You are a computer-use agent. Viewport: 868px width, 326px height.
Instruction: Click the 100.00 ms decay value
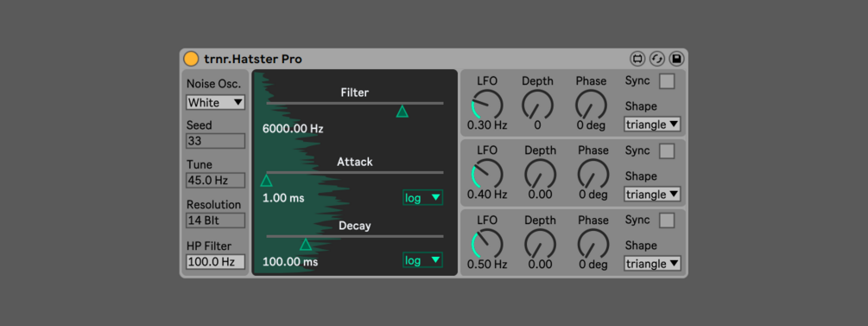[x=290, y=262]
